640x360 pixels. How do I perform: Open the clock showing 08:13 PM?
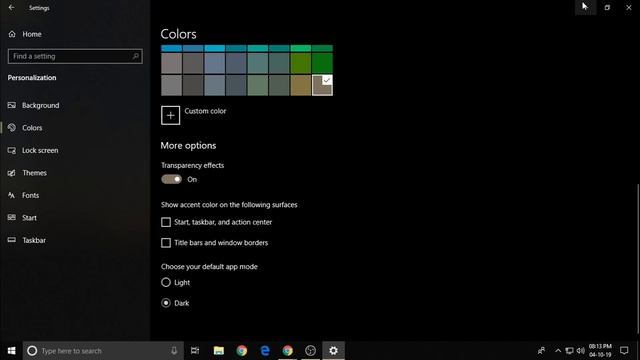pos(600,351)
